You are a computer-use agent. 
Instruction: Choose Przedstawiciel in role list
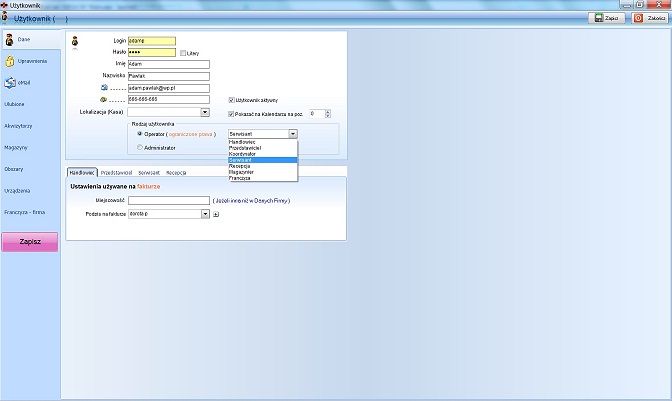pos(263,148)
